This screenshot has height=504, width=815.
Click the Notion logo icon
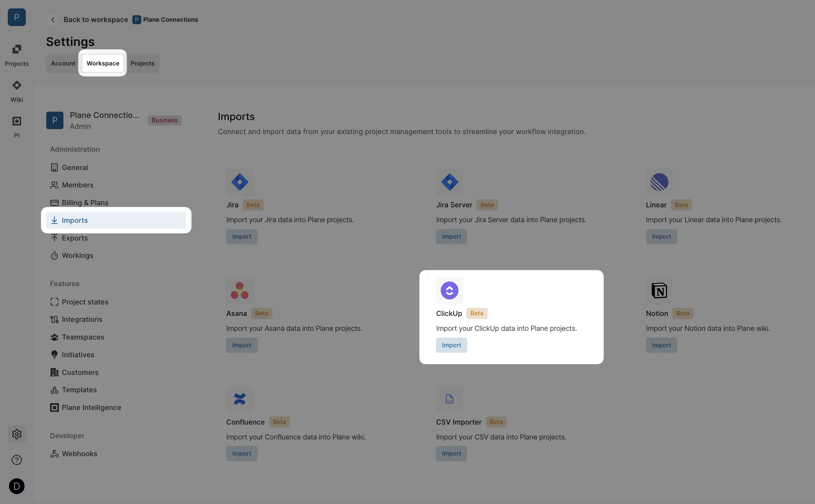click(659, 291)
